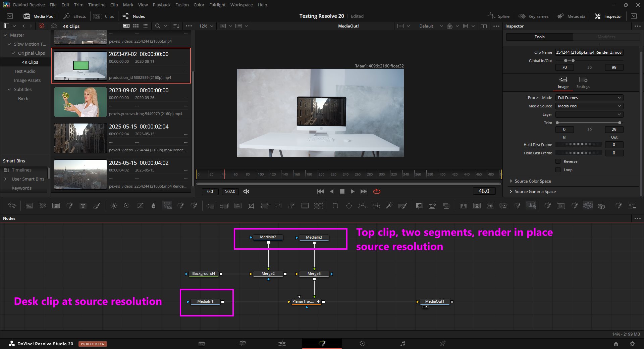Add a Blur node from the toolbar
Screen dimensions: 644x349
coord(153,206)
